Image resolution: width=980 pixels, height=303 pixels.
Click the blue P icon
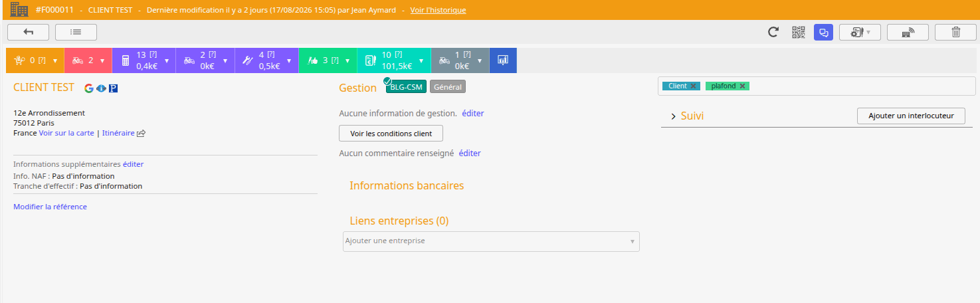pyautogui.click(x=113, y=88)
